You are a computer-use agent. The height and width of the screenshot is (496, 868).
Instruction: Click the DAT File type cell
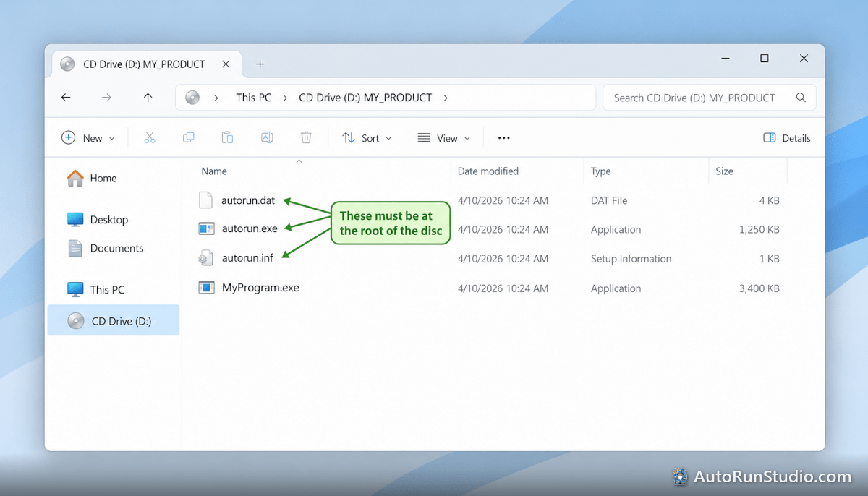(x=609, y=200)
